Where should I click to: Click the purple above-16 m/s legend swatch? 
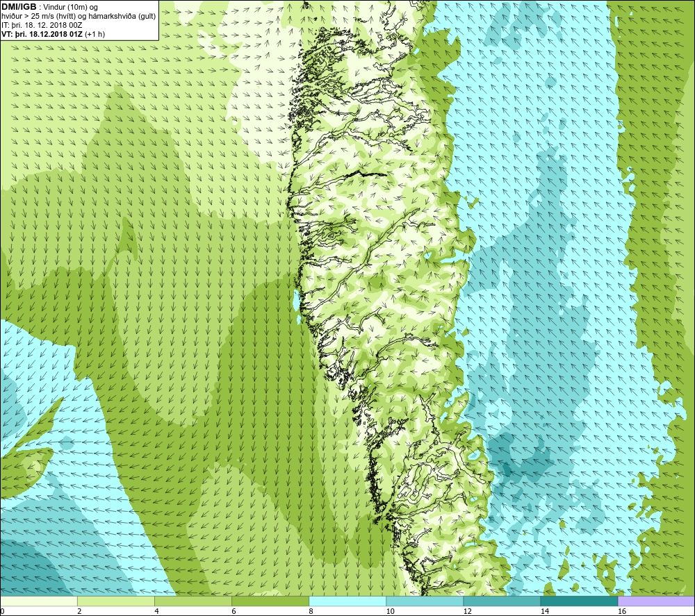tap(657, 601)
